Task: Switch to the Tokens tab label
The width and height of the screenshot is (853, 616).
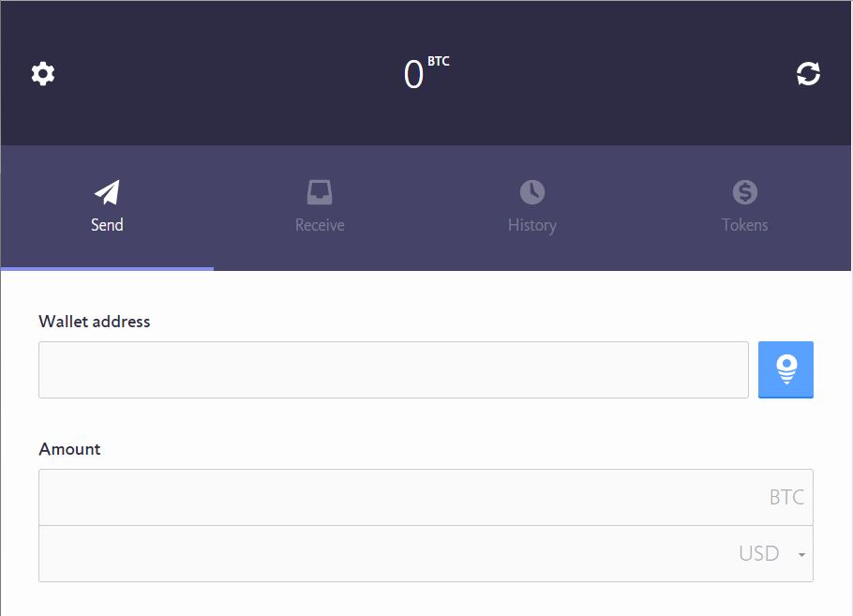Action: (x=745, y=225)
